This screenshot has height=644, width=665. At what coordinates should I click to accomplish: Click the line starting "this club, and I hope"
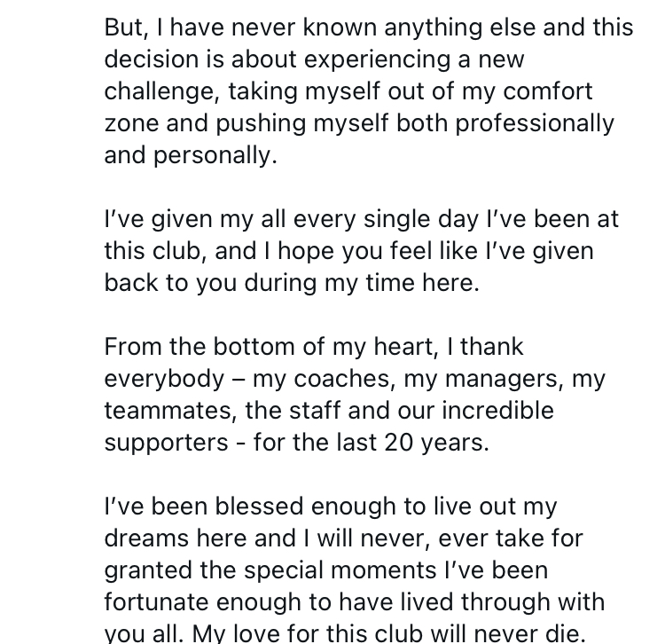click(348, 251)
